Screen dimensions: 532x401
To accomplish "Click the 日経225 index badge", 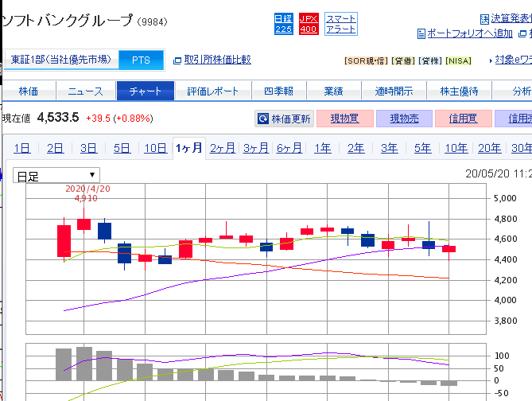I will [x=283, y=23].
